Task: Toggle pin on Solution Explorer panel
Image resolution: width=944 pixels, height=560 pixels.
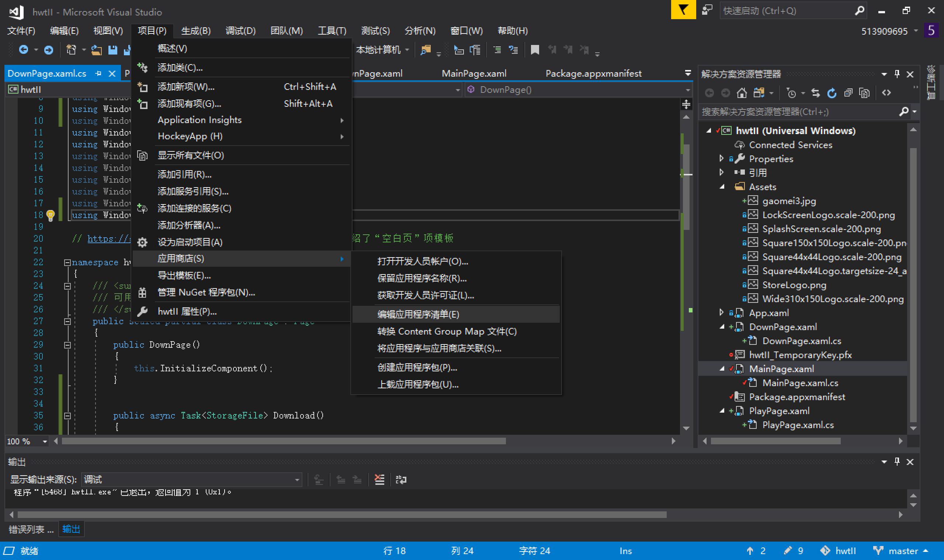Action: (x=897, y=74)
